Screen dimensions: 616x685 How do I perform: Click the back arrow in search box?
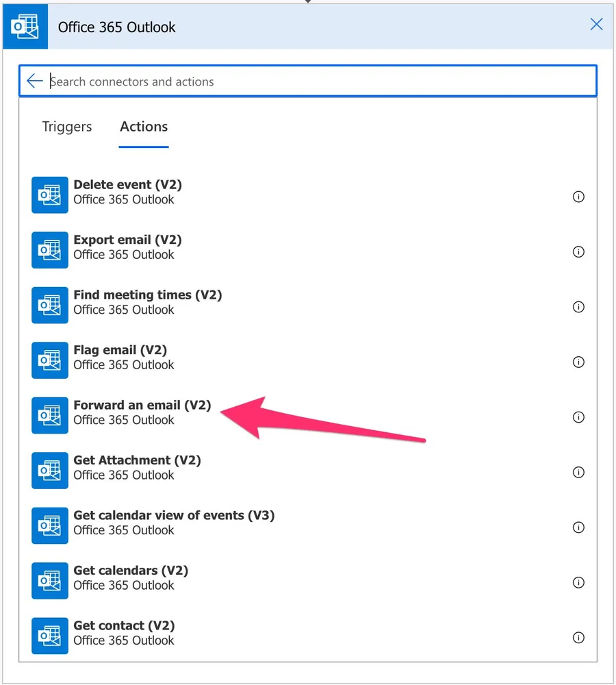pos(34,82)
